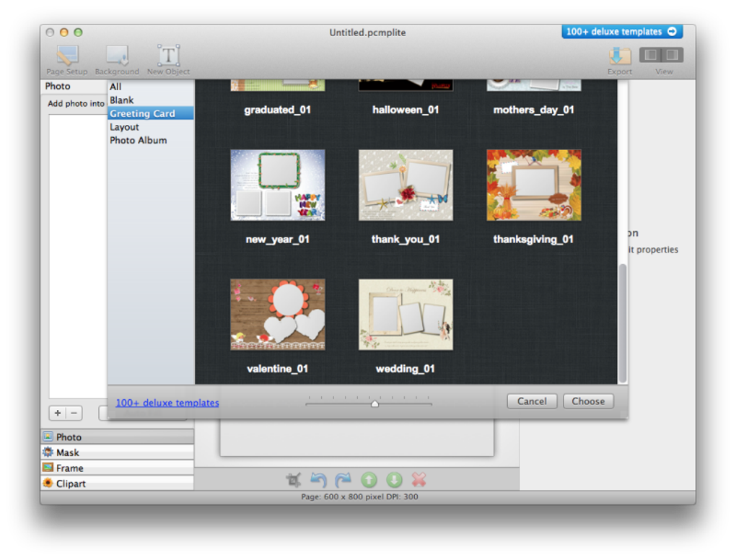Screen dimensions: 736x560
Task: Open the Mask accordion section
Action: (x=118, y=452)
